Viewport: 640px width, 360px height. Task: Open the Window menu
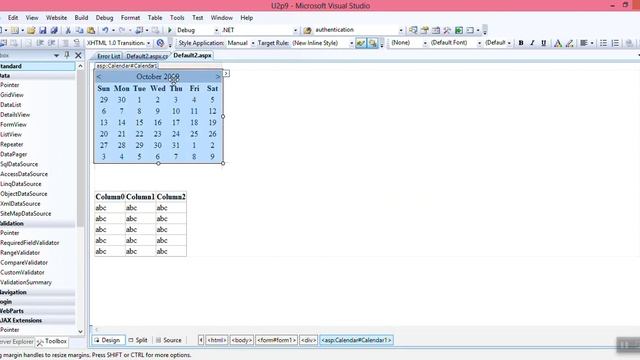(222, 18)
